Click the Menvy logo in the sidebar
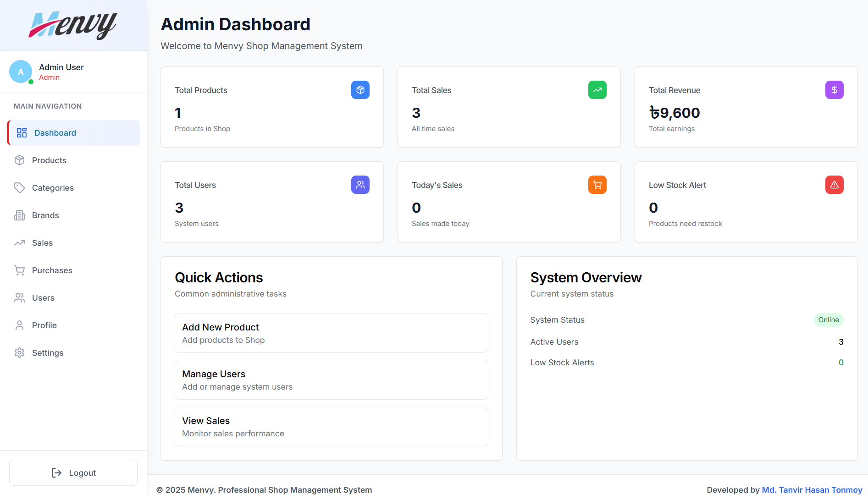This screenshot has width=868, height=495. click(73, 25)
